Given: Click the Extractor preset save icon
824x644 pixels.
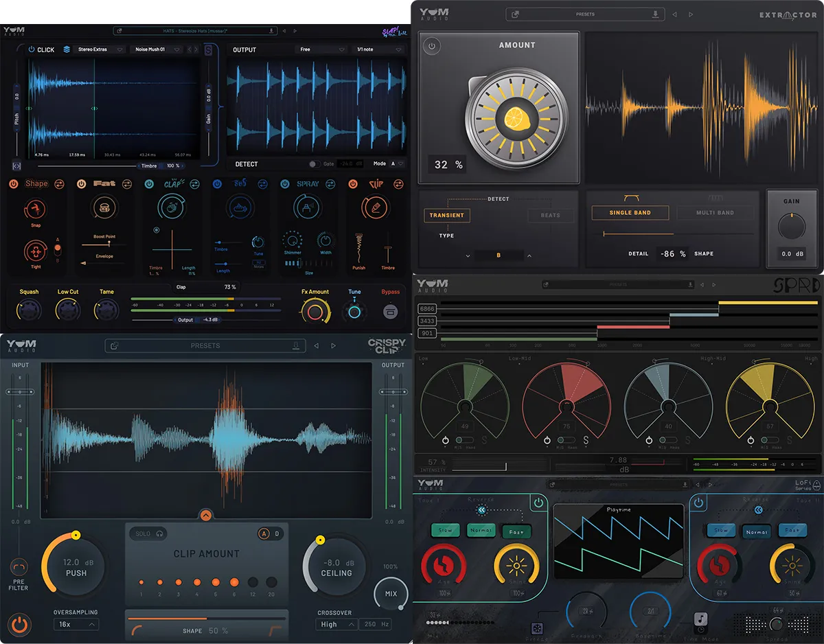Looking at the screenshot, I should pos(656,14).
